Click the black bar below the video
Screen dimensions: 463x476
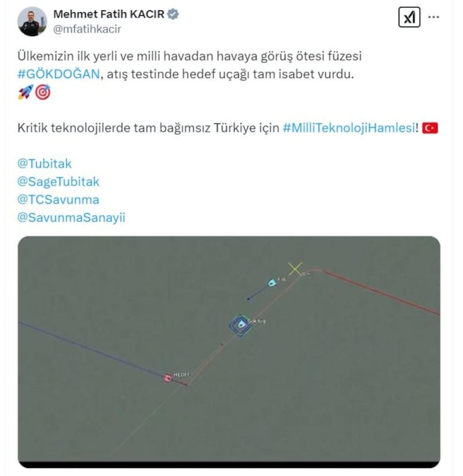coord(229,465)
